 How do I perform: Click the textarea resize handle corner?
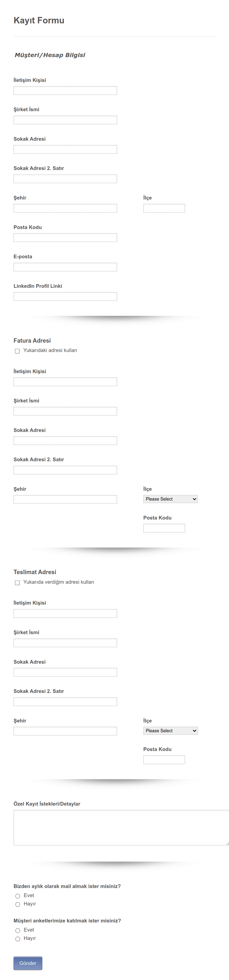click(x=227, y=843)
